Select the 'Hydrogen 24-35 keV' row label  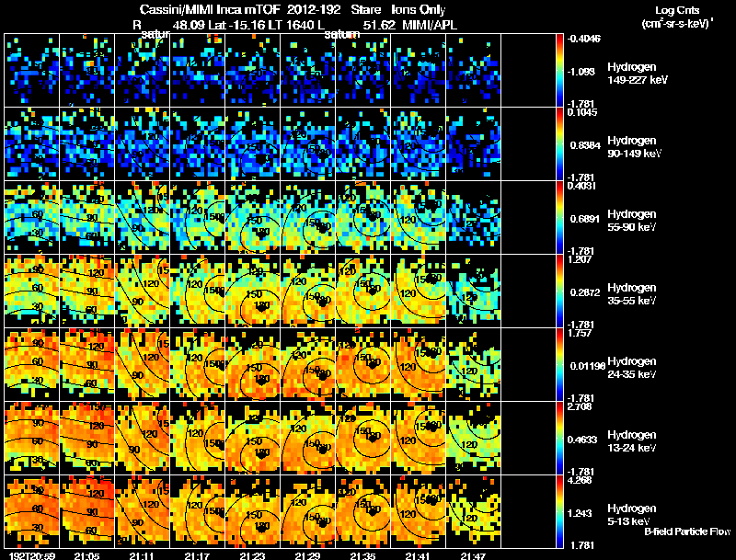point(632,368)
